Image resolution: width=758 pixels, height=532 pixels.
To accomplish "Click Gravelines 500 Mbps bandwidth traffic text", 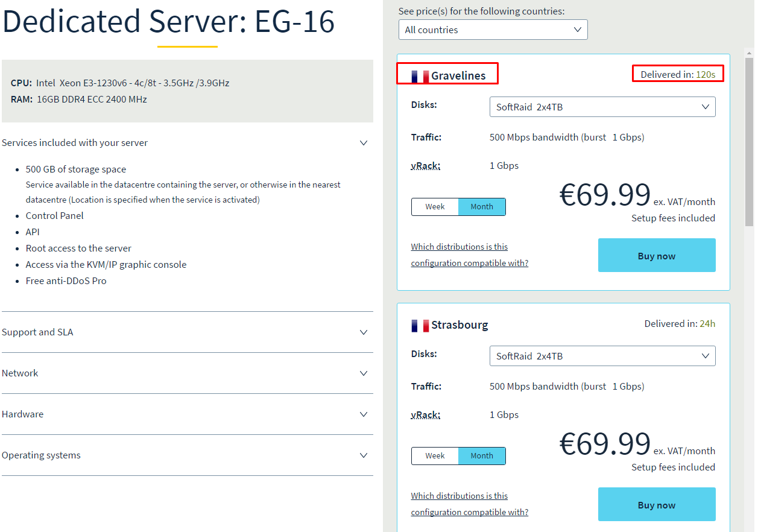I will [x=567, y=138].
